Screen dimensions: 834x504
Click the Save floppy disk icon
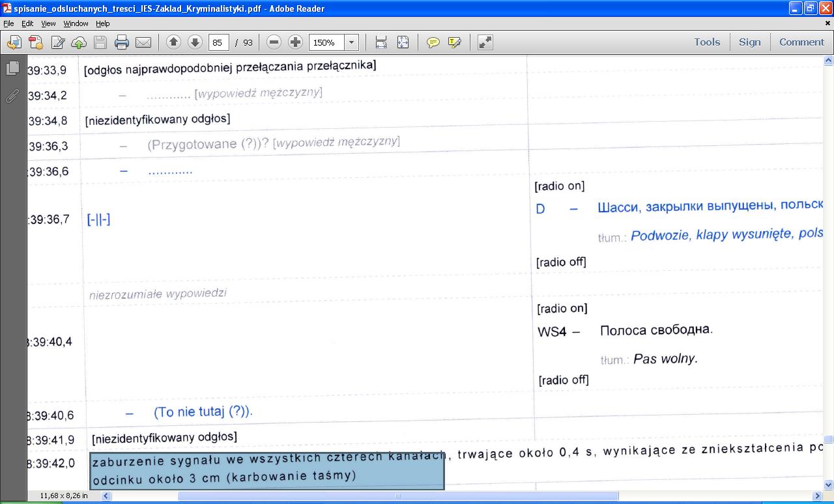pyautogui.click(x=100, y=42)
